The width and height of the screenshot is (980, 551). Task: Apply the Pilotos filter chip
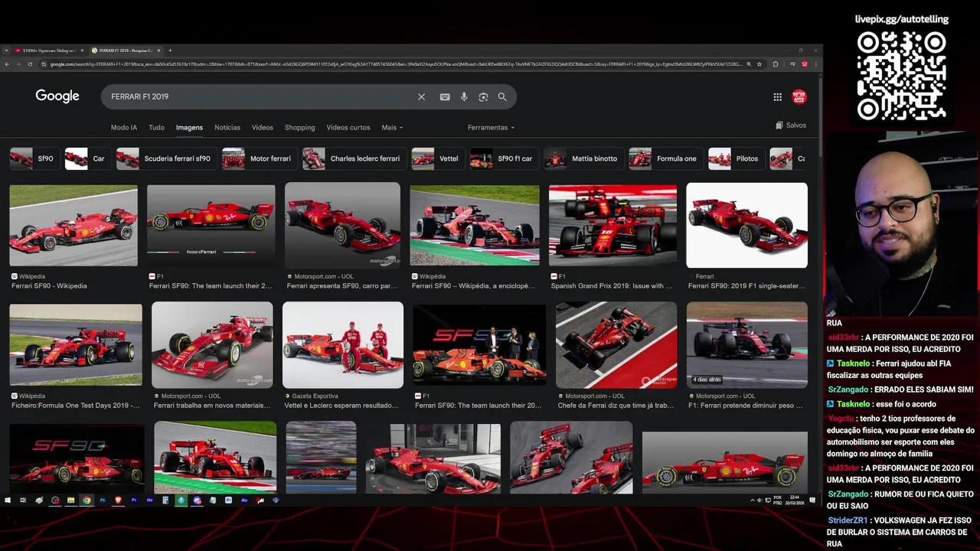click(737, 158)
